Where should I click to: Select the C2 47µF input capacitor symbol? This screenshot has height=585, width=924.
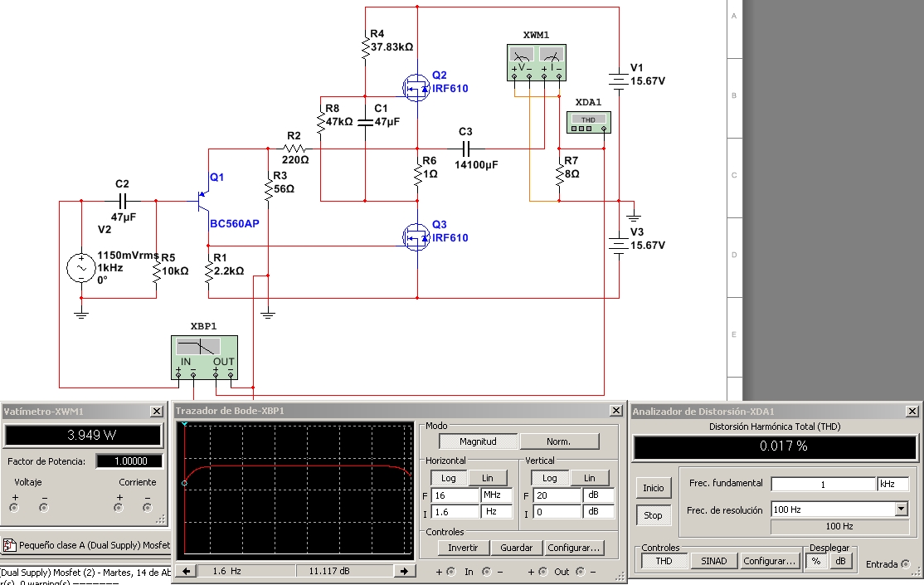point(123,201)
